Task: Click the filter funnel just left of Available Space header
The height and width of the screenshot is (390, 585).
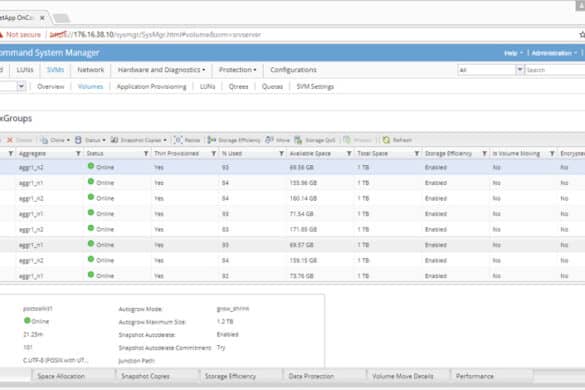Action: click(281, 153)
